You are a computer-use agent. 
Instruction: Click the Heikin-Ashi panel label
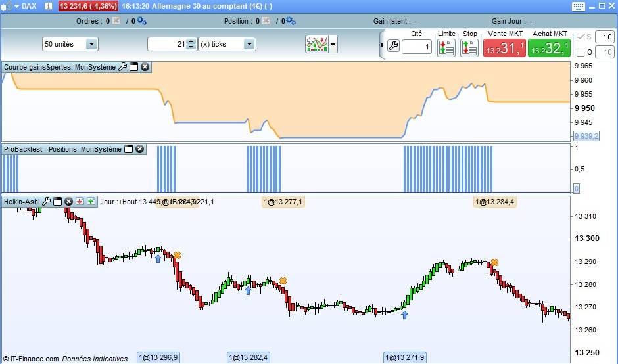[x=22, y=202]
